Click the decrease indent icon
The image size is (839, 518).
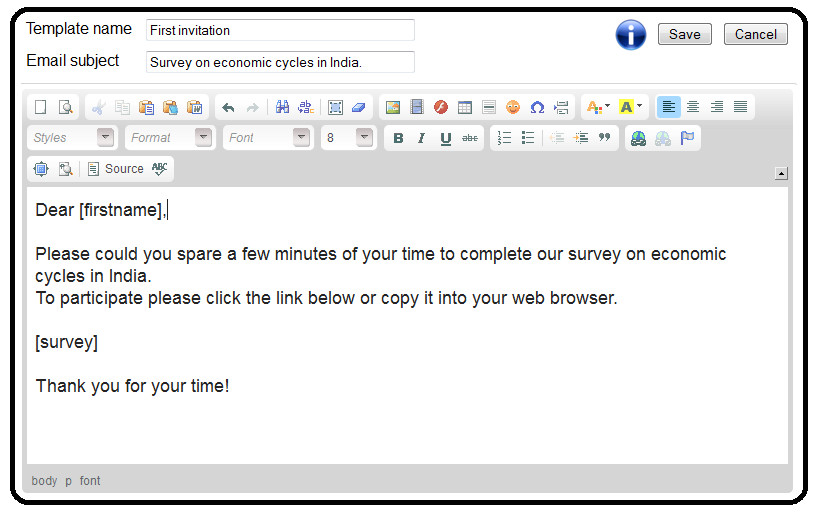557,138
